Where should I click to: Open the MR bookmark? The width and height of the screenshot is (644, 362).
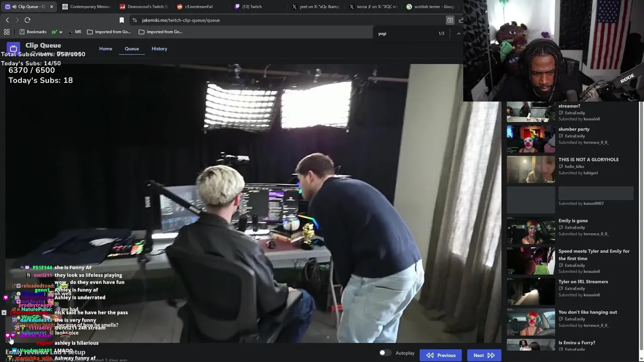coord(74,32)
